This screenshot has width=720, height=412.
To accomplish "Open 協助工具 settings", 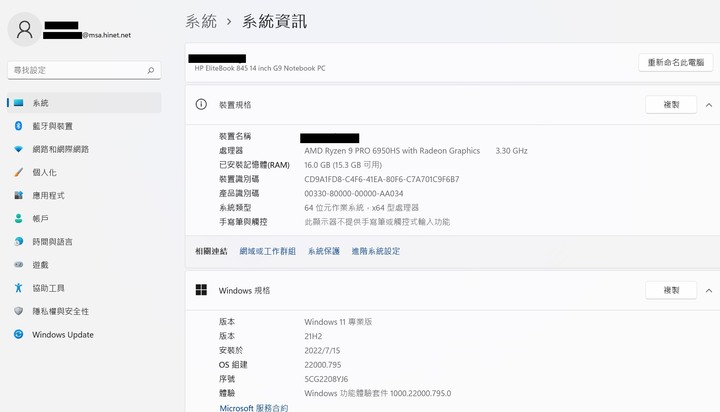I will pos(84,288).
